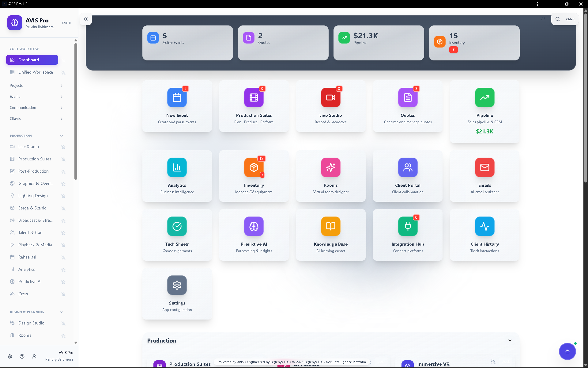Image resolution: width=588 pixels, height=368 pixels.
Task: Select Dashboard in the sidebar
Action: pyautogui.click(x=32, y=60)
